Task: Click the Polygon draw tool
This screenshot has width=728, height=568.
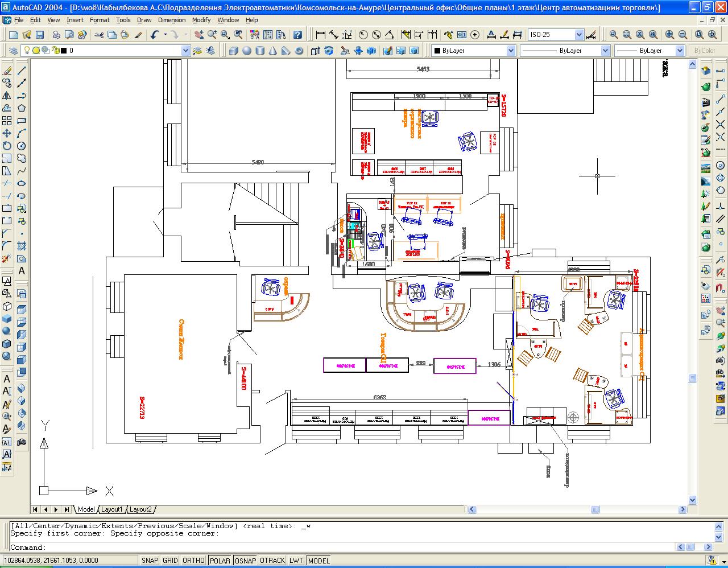Action: pos(22,108)
